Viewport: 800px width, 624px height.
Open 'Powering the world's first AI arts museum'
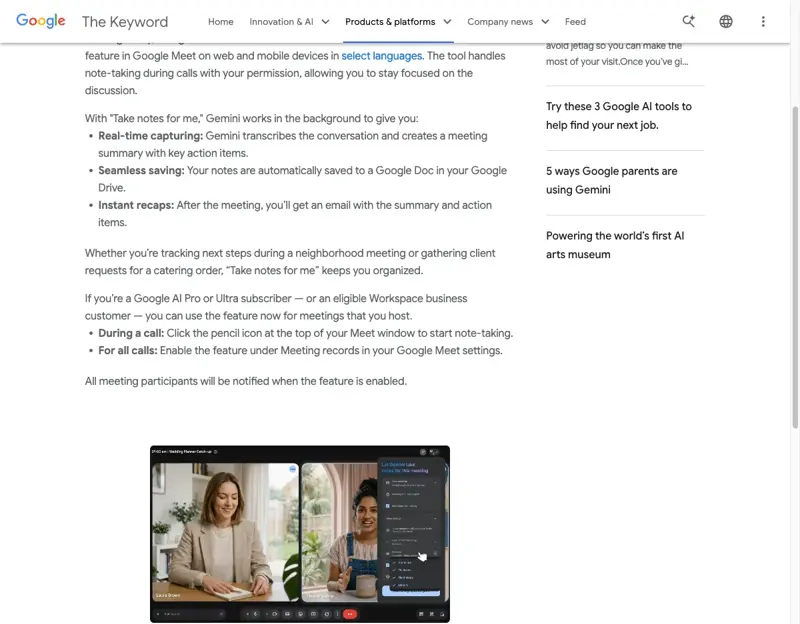615,245
